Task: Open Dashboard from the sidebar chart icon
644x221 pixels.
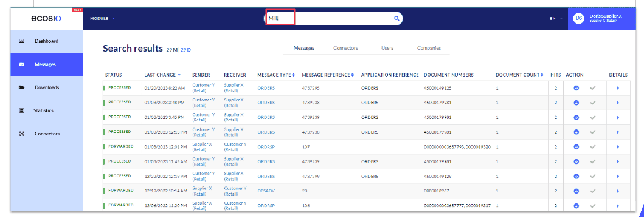Action: point(22,41)
